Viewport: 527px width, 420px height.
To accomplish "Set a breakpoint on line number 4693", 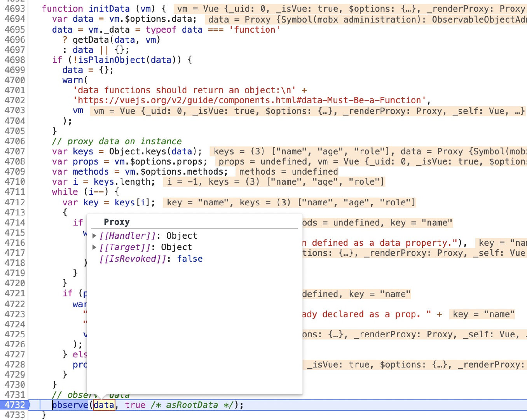I will click(x=14, y=9).
